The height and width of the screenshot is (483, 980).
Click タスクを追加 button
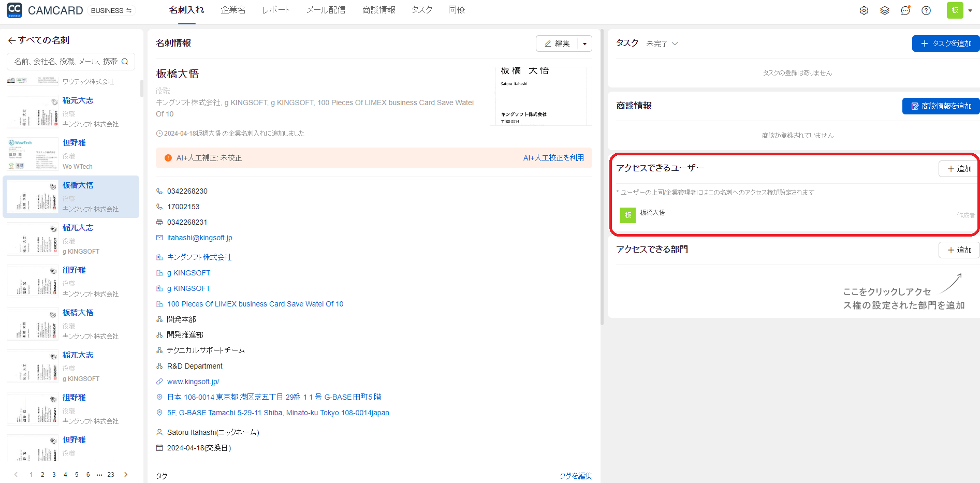click(946, 43)
